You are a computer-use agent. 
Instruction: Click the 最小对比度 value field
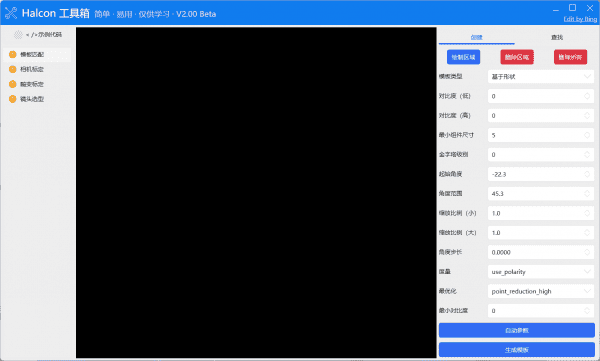point(541,311)
